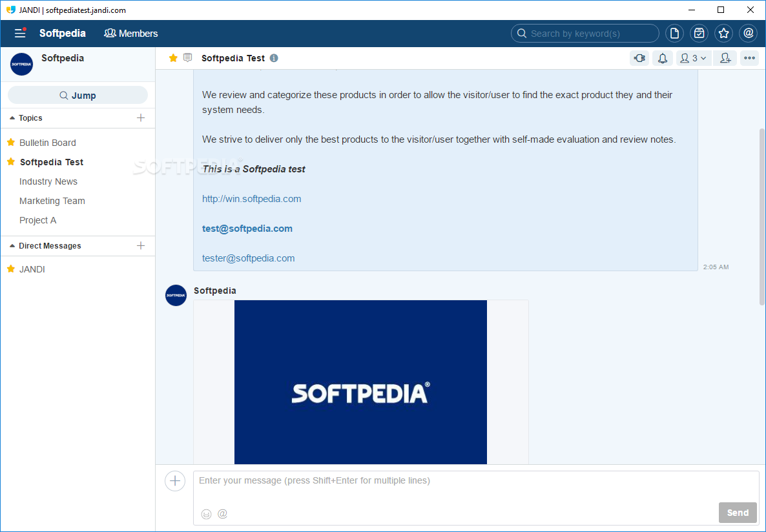Invite a member to the topic

(x=725, y=58)
